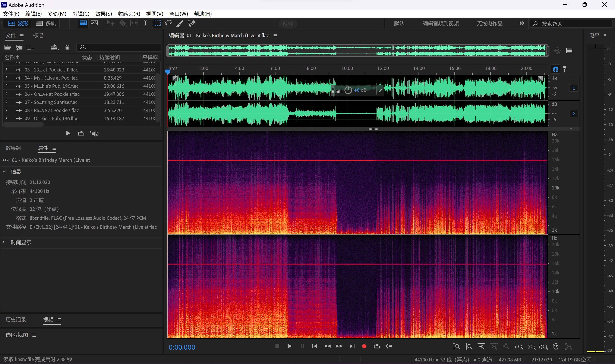Expand the 06 - On...ve at Pookie's.flac entry
615x364 pixels.
point(6,94)
